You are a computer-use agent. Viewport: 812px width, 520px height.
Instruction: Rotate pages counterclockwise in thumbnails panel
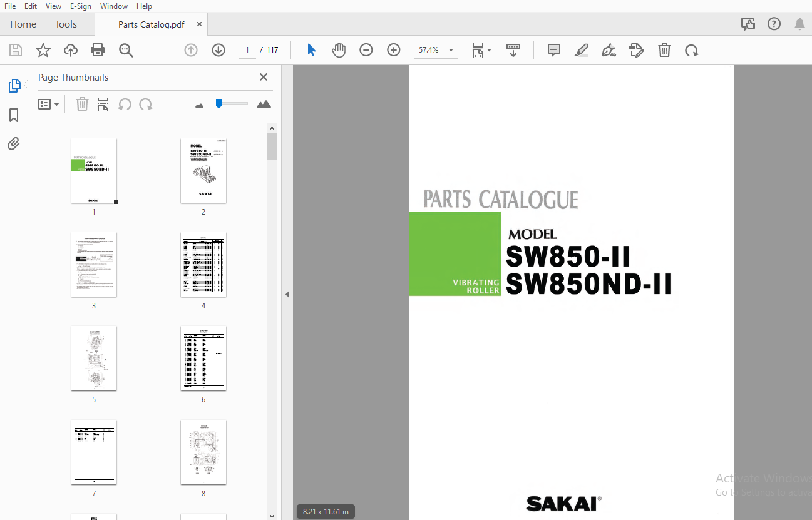pos(125,105)
